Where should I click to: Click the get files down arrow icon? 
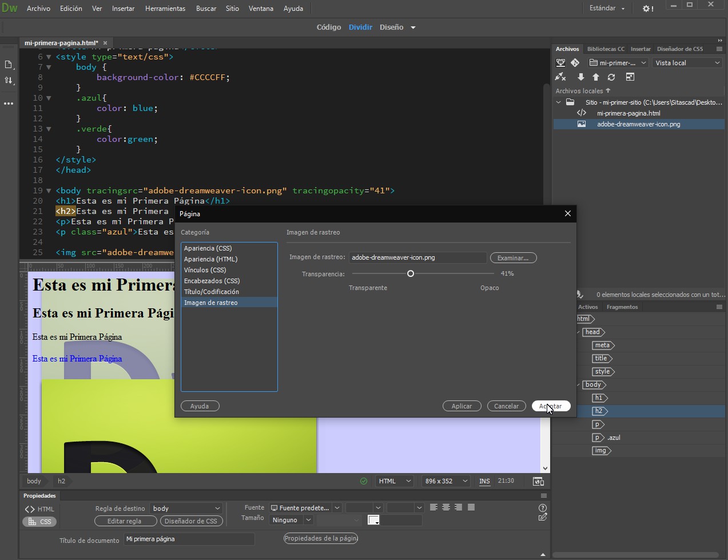581,77
